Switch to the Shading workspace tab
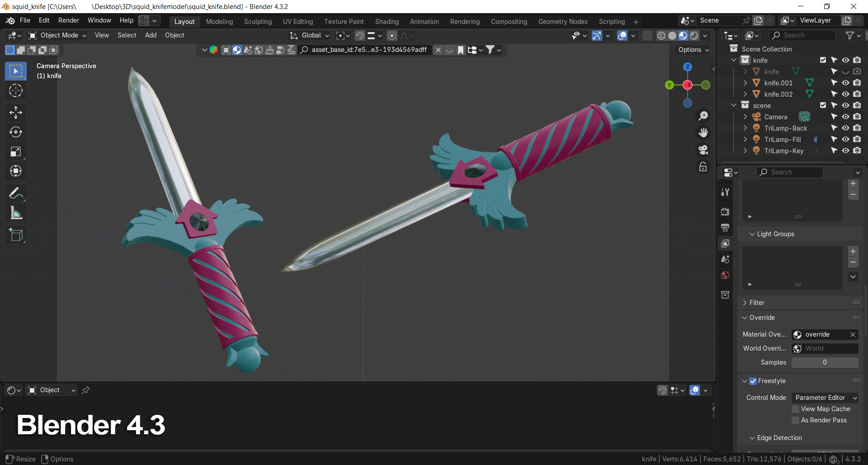 (387, 21)
